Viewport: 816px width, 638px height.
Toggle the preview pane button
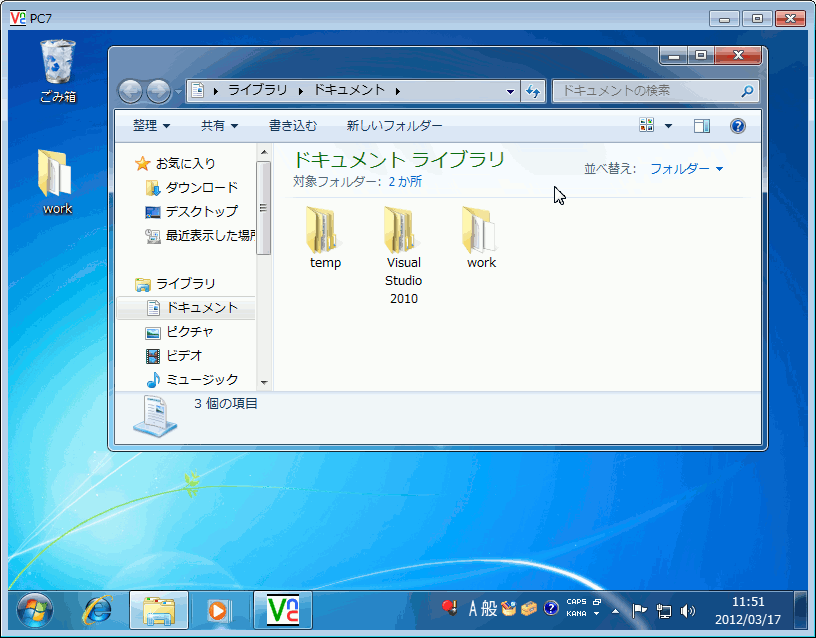coord(702,126)
